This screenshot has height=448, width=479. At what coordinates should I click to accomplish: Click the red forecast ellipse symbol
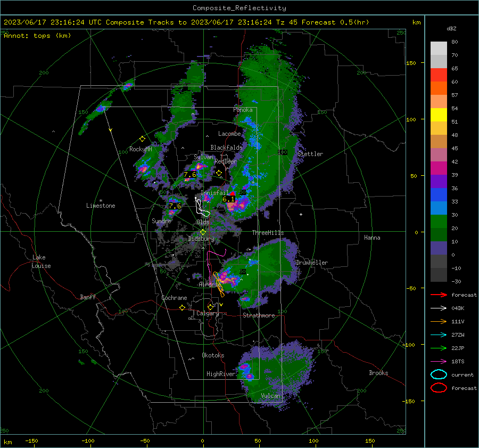[x=439, y=388]
